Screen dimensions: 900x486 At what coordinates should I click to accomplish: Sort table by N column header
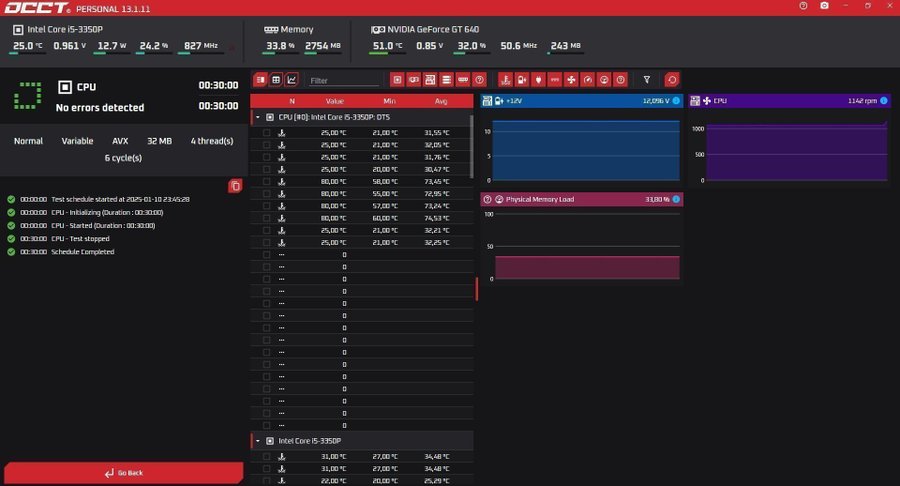pyautogui.click(x=292, y=101)
